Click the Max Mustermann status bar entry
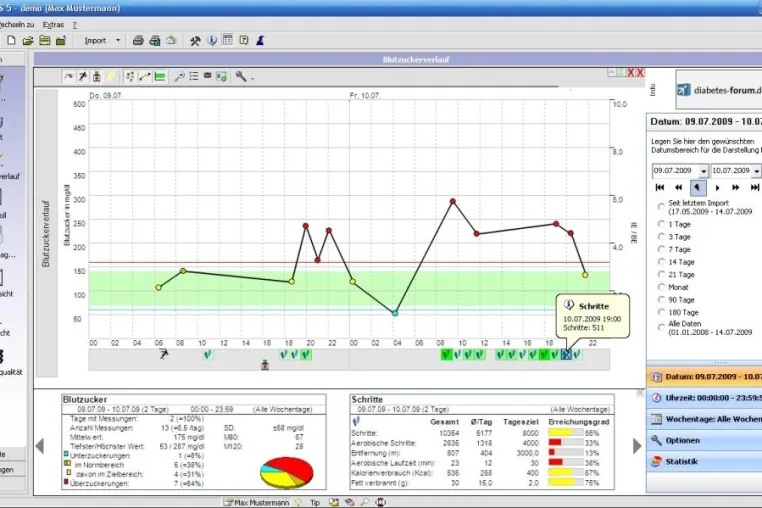Image resolution: width=762 pixels, height=508 pixels. pyautogui.click(x=257, y=502)
